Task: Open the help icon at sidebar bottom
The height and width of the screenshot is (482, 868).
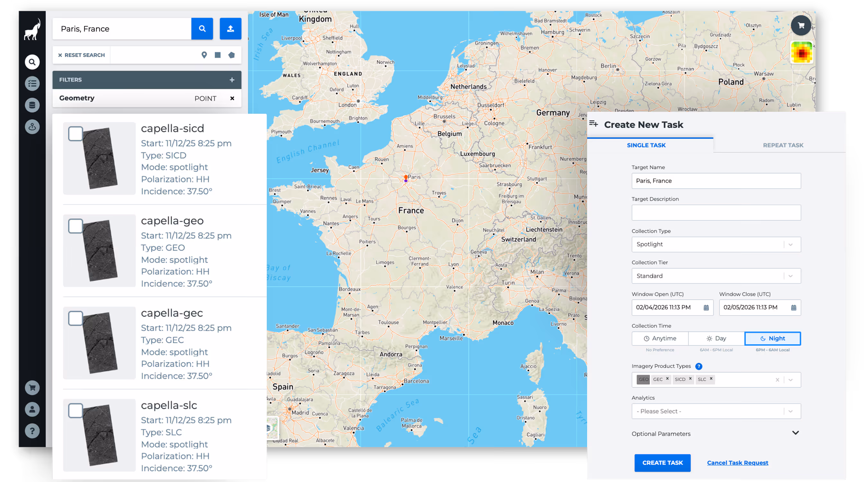Action: (x=32, y=431)
